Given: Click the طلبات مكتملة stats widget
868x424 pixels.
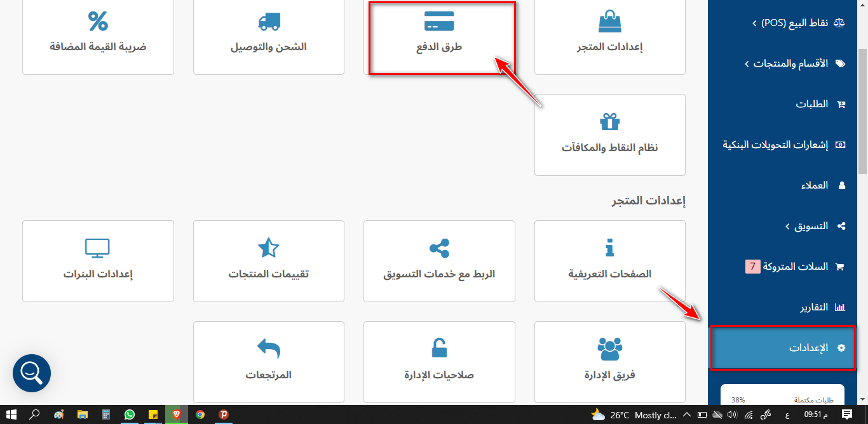Looking at the screenshot, I should 782,395.
